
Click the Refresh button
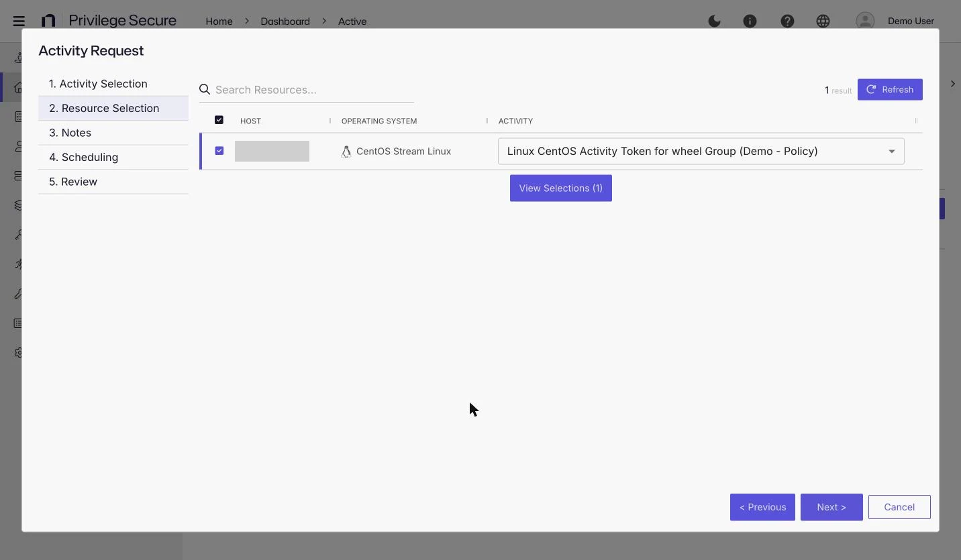click(890, 89)
